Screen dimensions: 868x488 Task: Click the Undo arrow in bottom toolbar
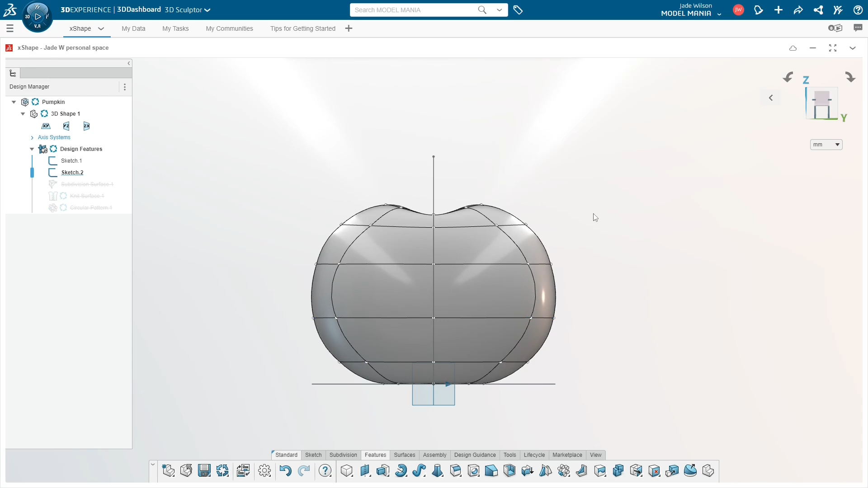point(285,471)
